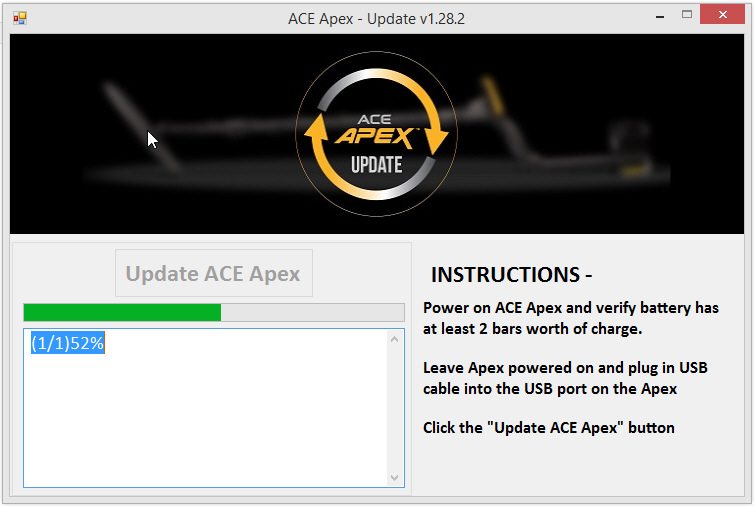
Task: Click the log scrollbar down arrow
Action: 394,478
